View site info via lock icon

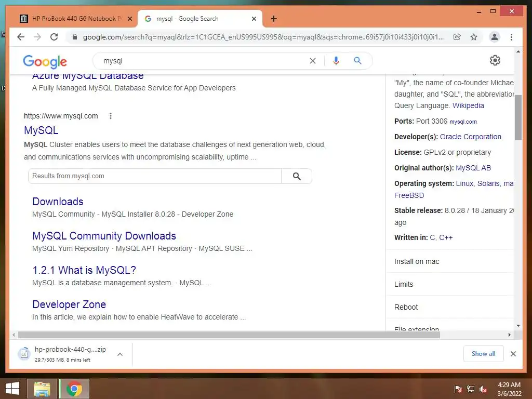point(75,37)
